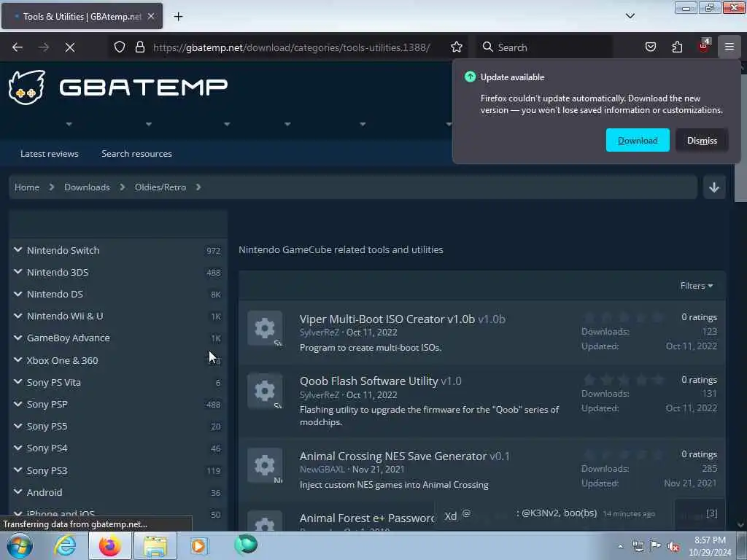This screenshot has width=747, height=560.
Task: Download the Firefox update
Action: tap(638, 140)
